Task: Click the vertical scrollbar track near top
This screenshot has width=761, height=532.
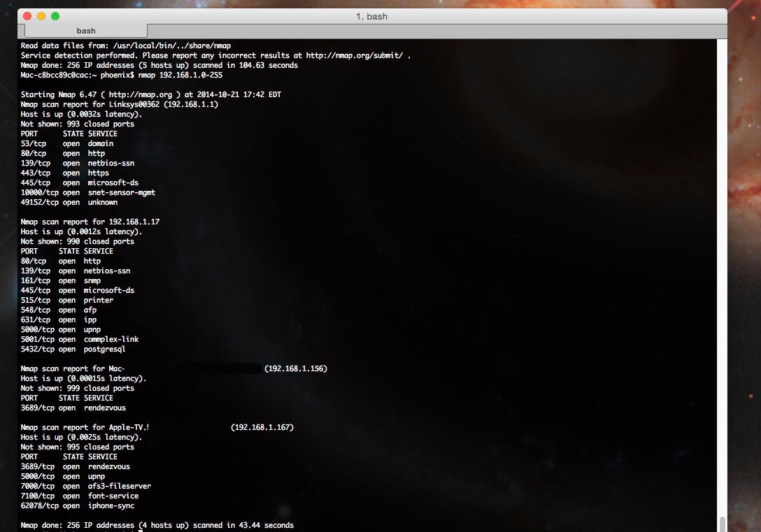Action: [722, 97]
